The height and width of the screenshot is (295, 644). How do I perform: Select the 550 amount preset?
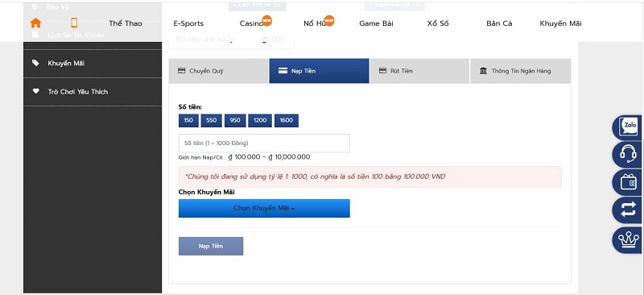[x=212, y=121]
